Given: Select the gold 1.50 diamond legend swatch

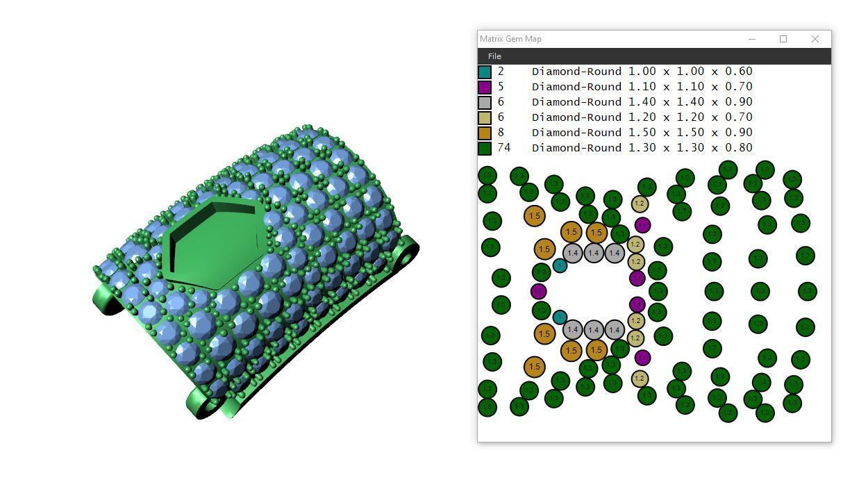Looking at the screenshot, I should point(485,133).
